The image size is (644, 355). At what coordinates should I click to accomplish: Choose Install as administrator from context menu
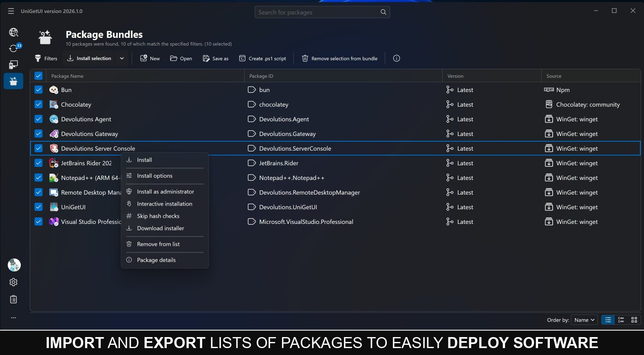click(x=165, y=191)
